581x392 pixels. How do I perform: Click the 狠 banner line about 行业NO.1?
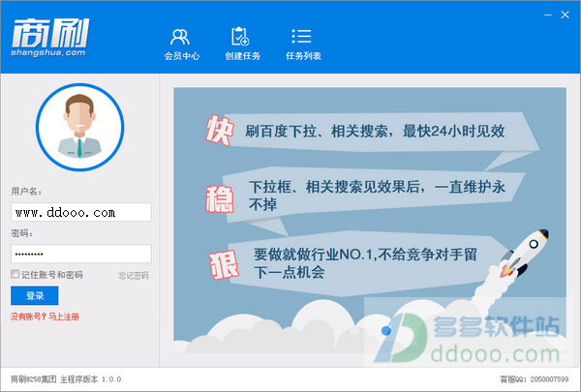point(365,263)
